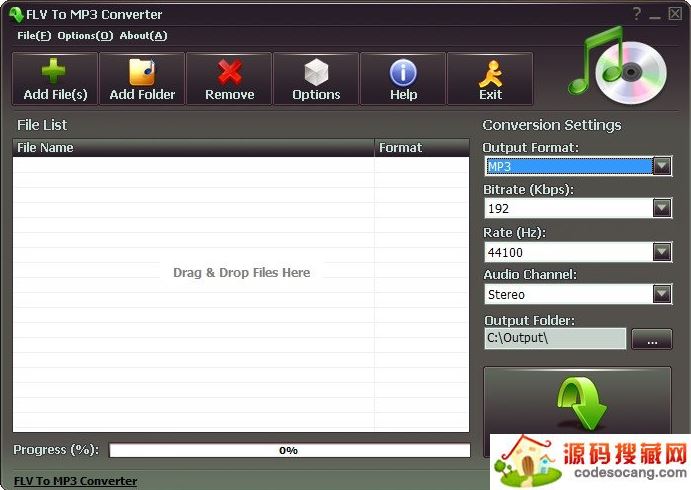Click the C:\Output\ folder path field
Image resolution: width=691 pixels, height=490 pixels.
click(555, 338)
